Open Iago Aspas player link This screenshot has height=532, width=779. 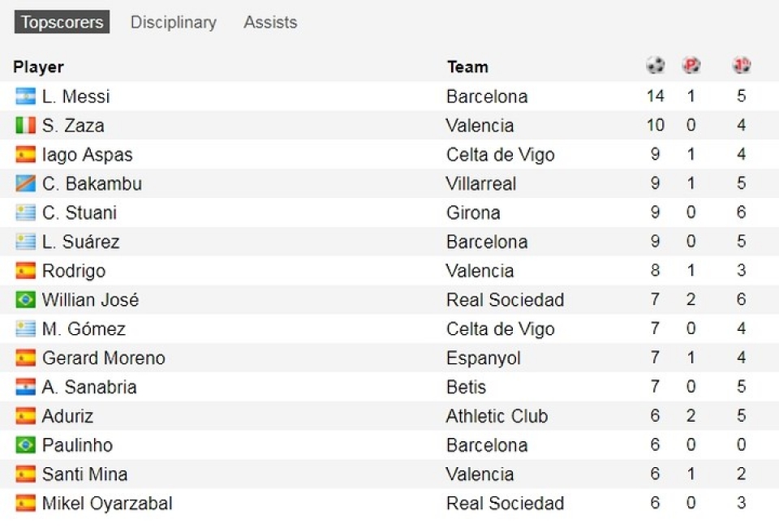[x=87, y=155]
